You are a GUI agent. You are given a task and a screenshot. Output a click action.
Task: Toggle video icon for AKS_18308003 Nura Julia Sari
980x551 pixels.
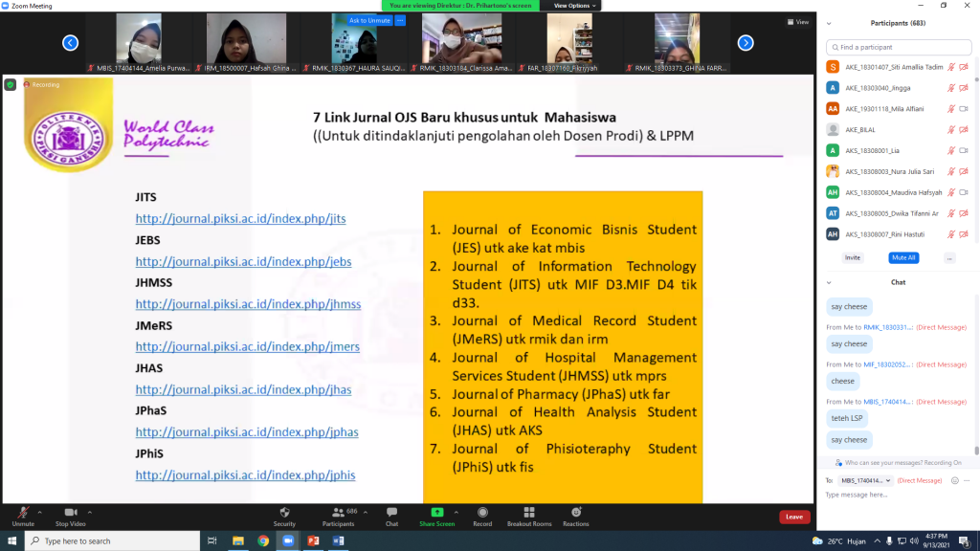(x=964, y=172)
